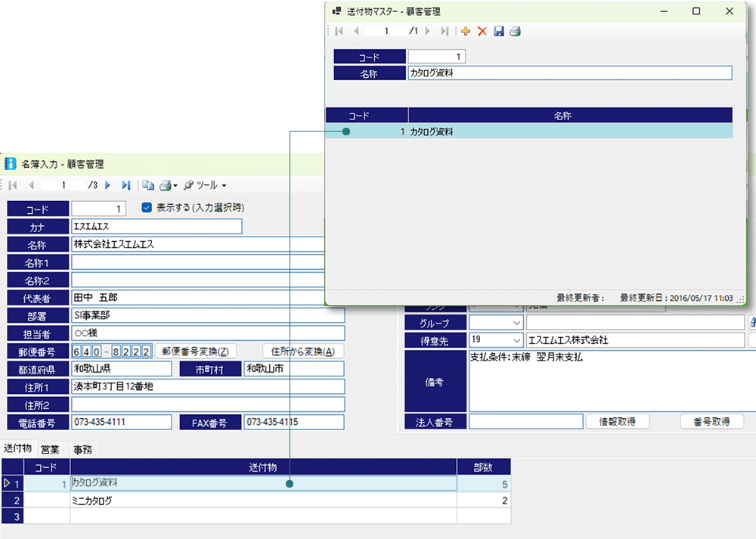
Task: Click the last-record navigation icon in 名簿入力
Action: coord(126,184)
